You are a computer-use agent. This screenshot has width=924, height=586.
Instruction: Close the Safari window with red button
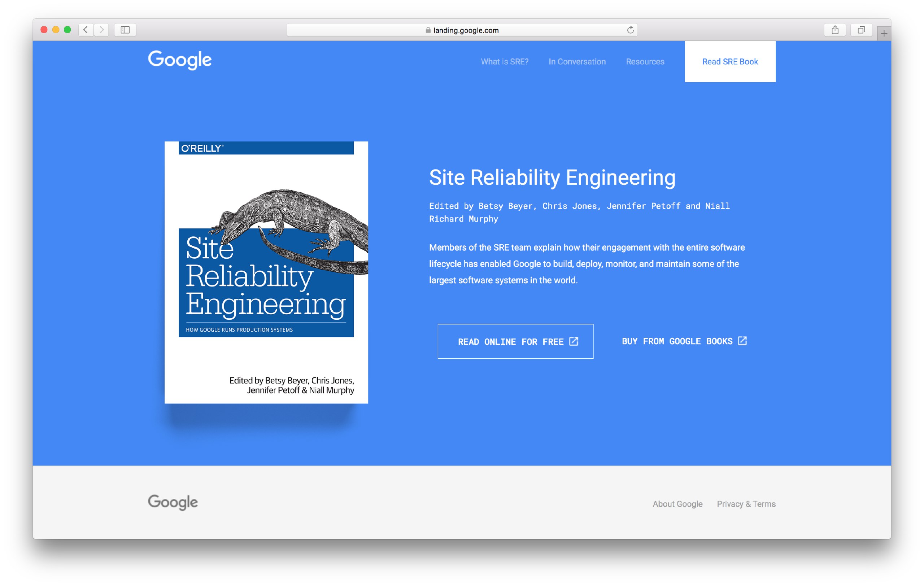(x=44, y=30)
